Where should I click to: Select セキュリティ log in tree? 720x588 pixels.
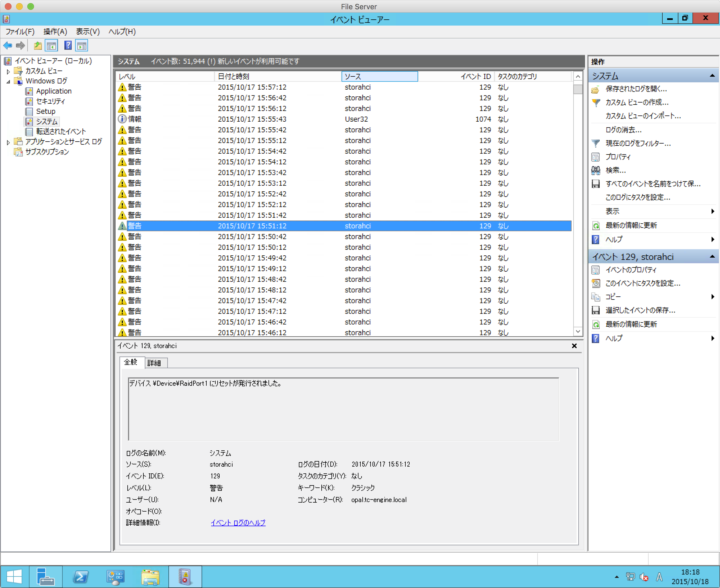tap(50, 101)
